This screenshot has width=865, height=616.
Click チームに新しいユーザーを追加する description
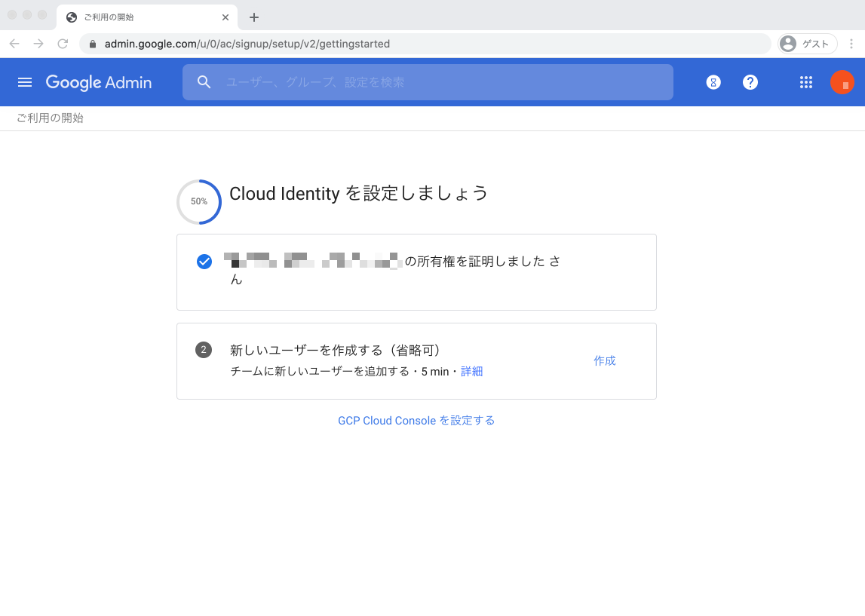point(320,372)
